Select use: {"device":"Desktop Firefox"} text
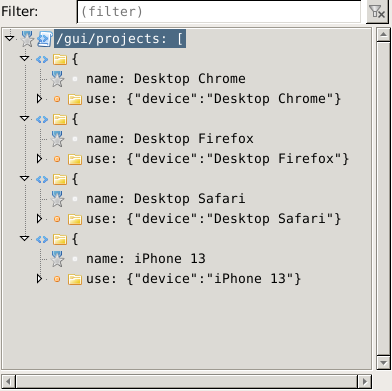392x391 pixels. pos(218,159)
